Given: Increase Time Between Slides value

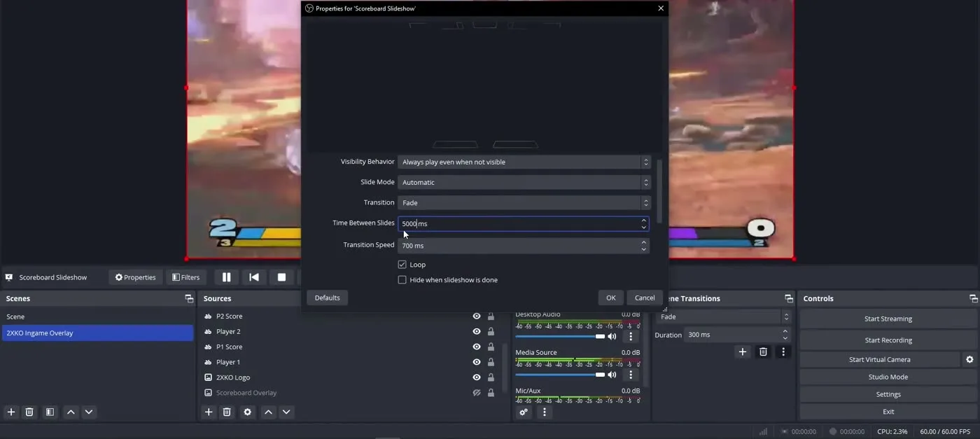Looking at the screenshot, I should coord(643,221).
